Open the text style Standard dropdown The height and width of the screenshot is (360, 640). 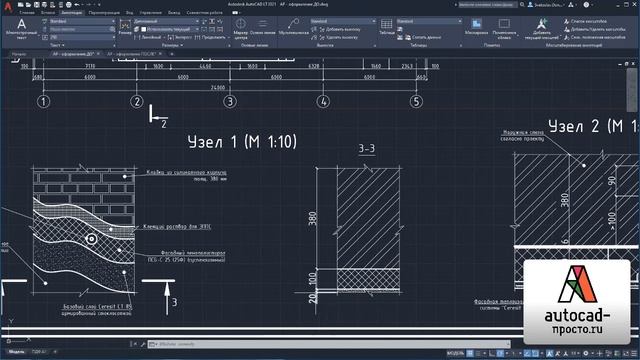[82, 21]
